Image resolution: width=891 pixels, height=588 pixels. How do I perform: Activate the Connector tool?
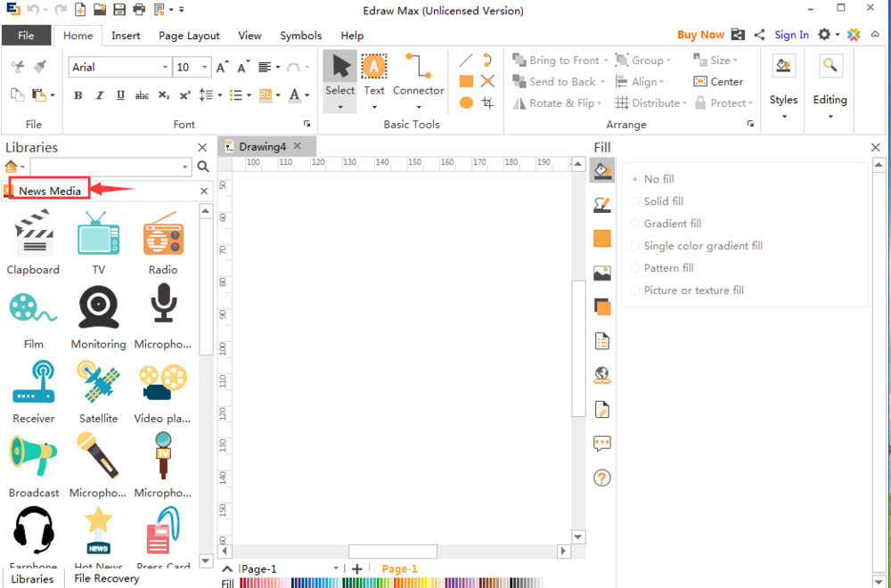pos(418,76)
